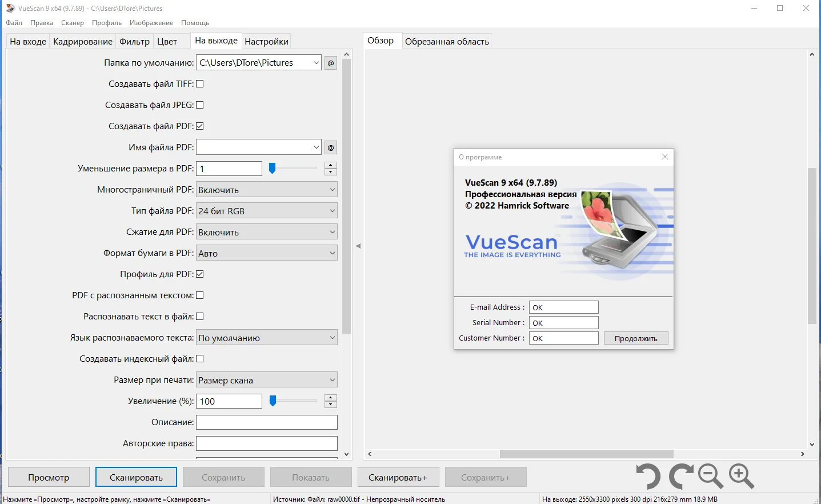This screenshot has width=821, height=504.
Task: Open the default folder dropdown
Action: pos(316,63)
